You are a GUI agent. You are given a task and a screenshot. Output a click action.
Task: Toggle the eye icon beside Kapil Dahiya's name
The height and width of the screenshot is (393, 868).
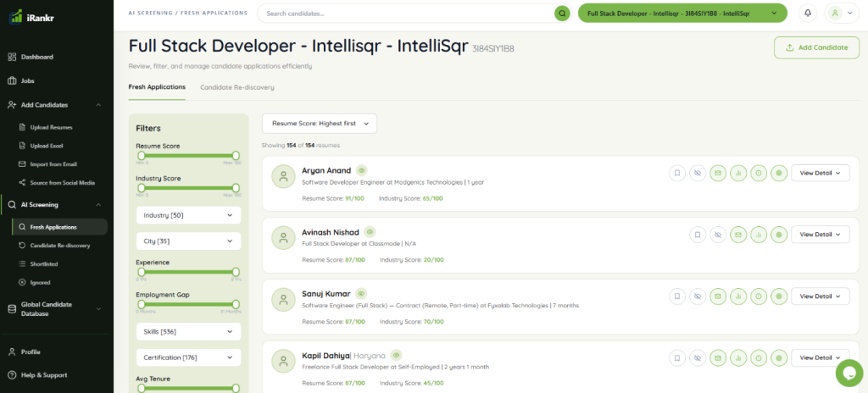[x=397, y=356]
